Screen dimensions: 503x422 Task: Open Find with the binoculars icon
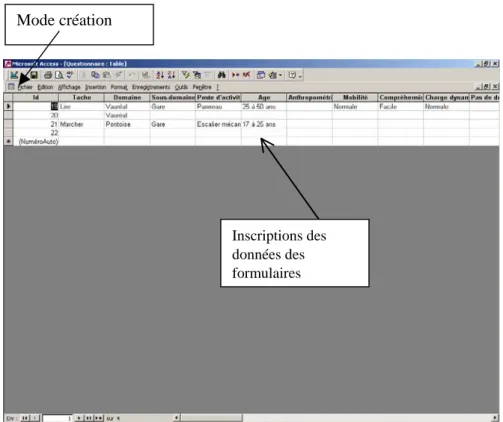(221, 75)
